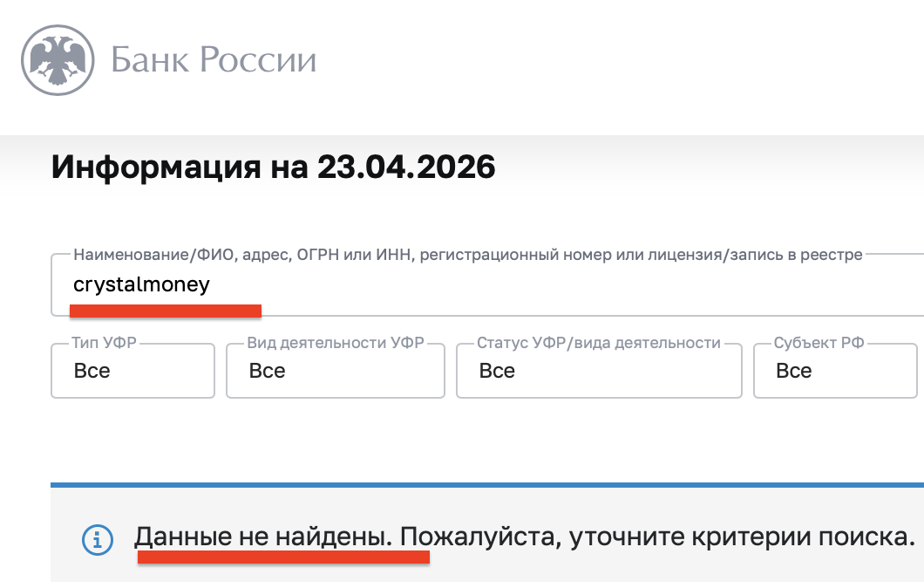Click the "Тип УФР" label text
Viewport: 924px width, 588px height.
pos(105,343)
